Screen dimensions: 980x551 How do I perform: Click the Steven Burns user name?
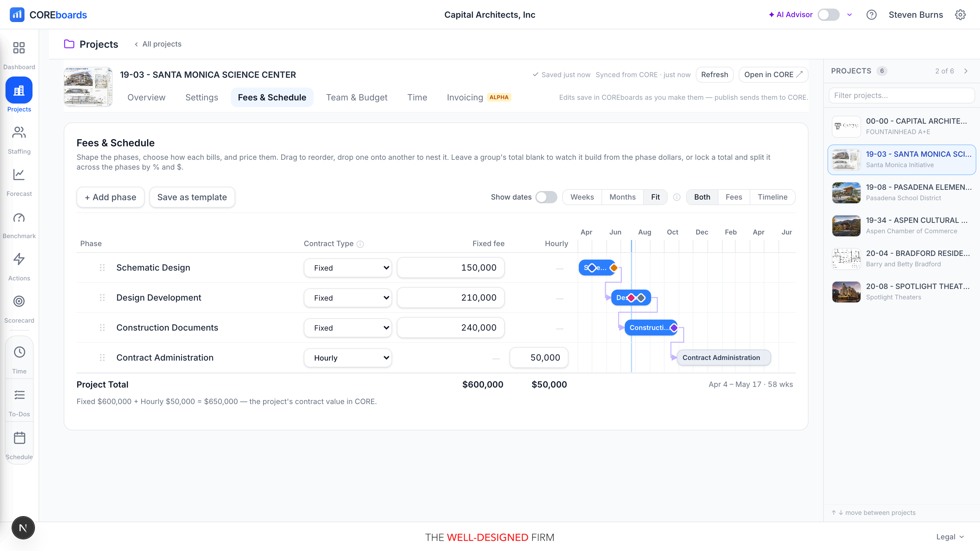click(916, 14)
